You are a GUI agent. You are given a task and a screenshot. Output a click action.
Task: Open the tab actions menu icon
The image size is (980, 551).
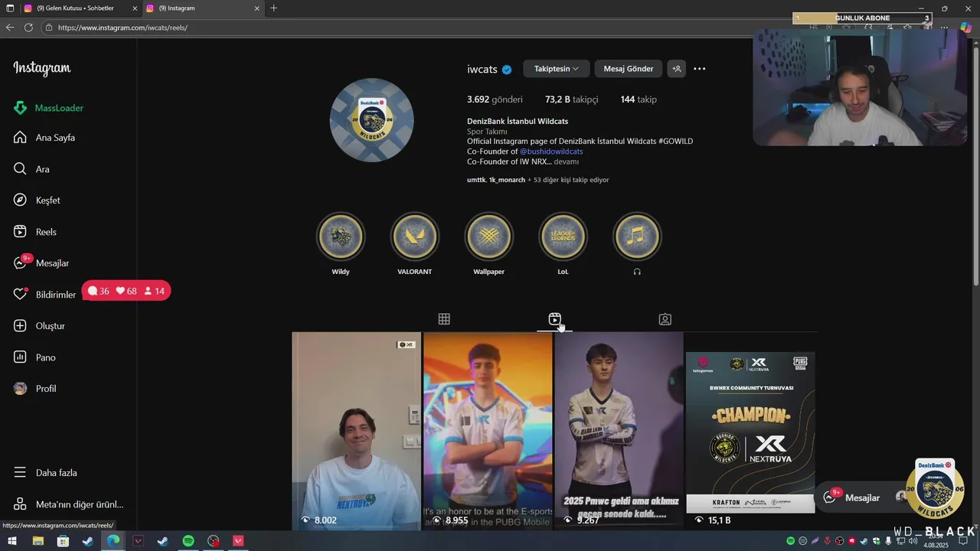[x=10, y=8]
